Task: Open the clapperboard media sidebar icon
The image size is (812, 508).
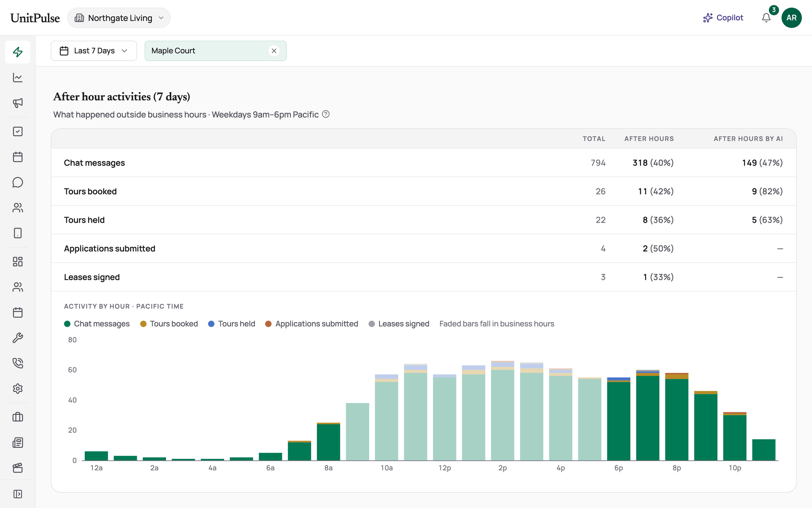Action: (x=18, y=468)
